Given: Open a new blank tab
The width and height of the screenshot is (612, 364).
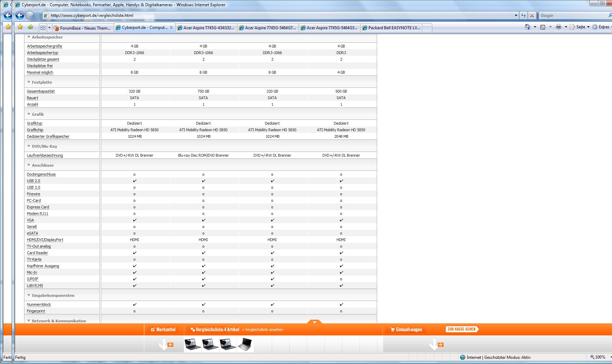Looking at the screenshot, I should 427,28.
